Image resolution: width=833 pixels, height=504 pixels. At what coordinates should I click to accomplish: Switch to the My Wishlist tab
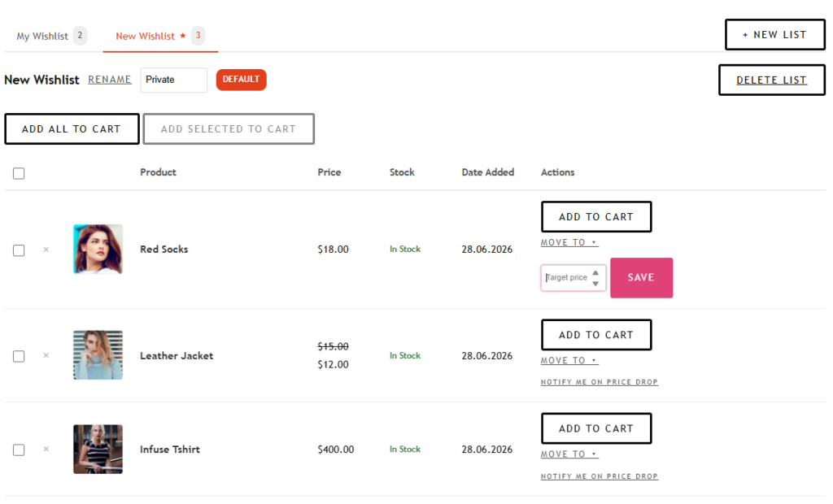tap(51, 36)
